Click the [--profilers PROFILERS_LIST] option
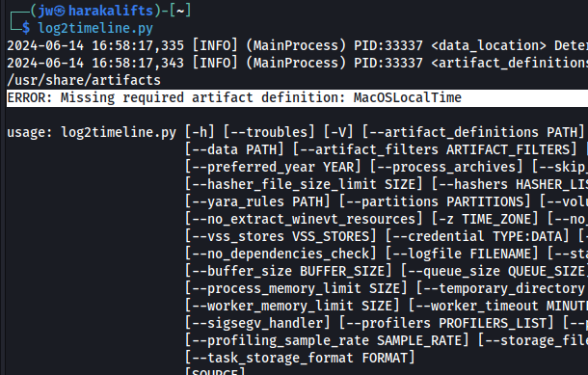 [446, 323]
